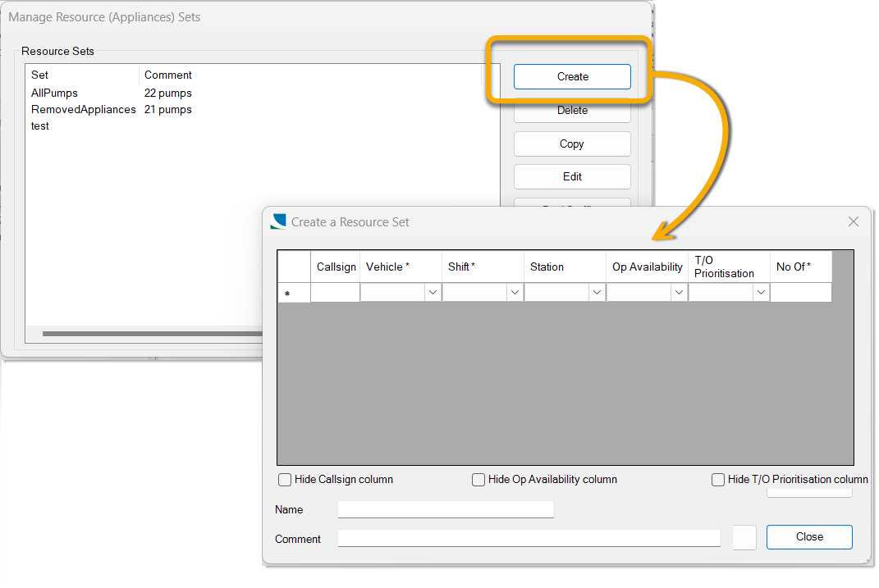Expand the Op Availability dropdown in the new row
Screen dimensions: 879x588
(679, 292)
